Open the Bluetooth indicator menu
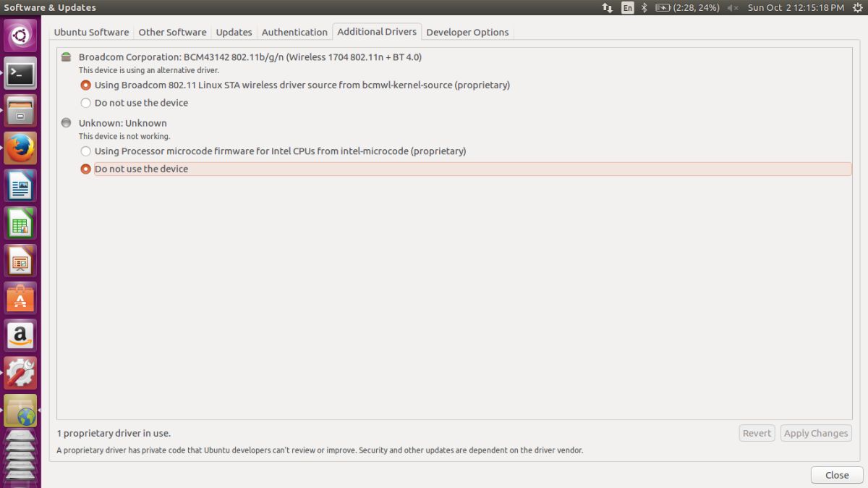This screenshot has height=488, width=868. pyautogui.click(x=644, y=7)
